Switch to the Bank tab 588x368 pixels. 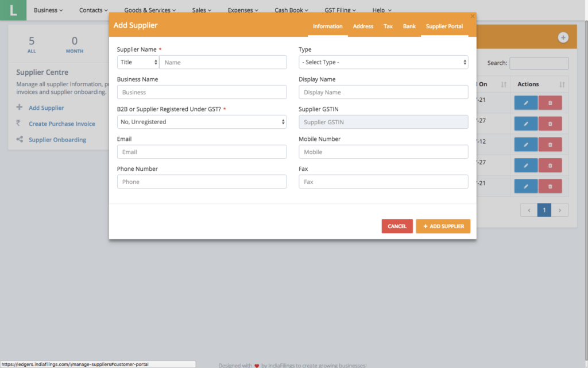click(x=409, y=26)
